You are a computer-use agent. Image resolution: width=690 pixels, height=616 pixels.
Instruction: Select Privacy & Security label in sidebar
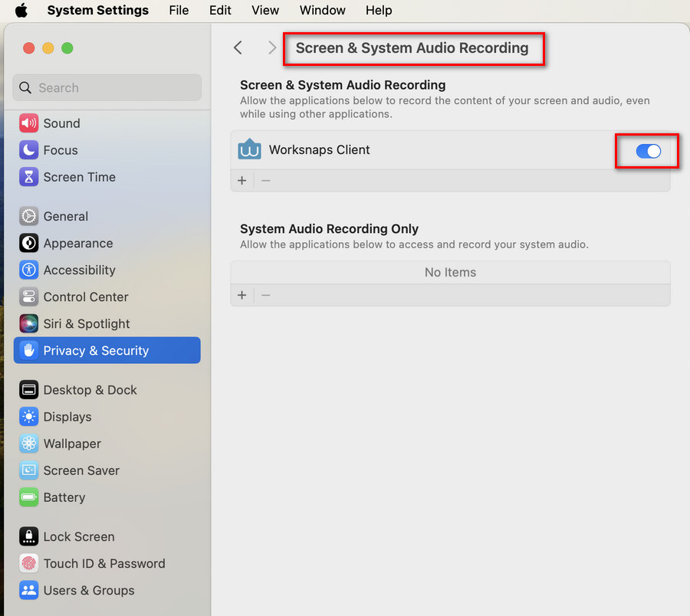click(97, 350)
